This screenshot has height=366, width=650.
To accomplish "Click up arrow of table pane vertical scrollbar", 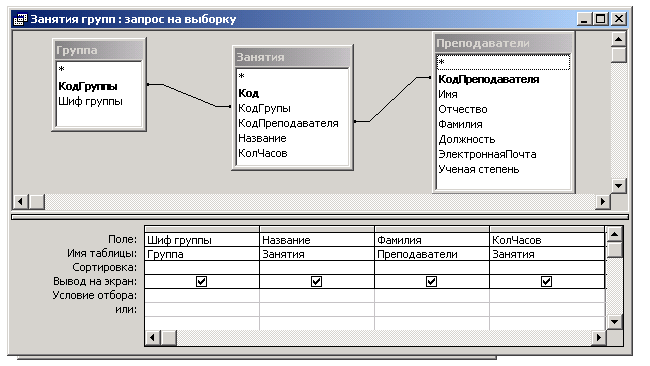I will 618,40.
